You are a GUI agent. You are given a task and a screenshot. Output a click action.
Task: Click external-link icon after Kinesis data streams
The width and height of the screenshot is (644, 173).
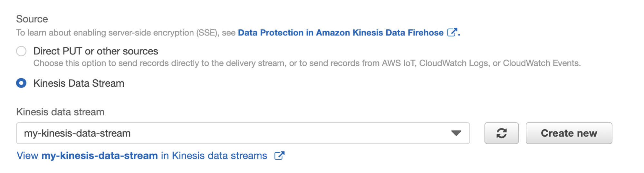click(279, 156)
